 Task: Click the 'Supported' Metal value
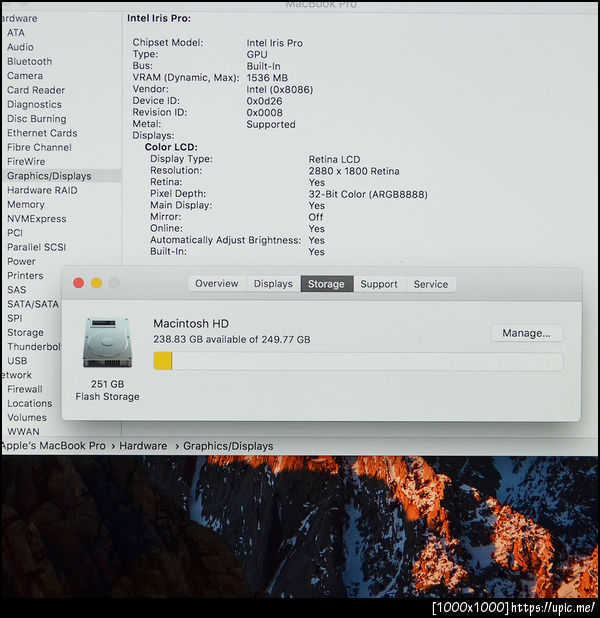[271, 125]
